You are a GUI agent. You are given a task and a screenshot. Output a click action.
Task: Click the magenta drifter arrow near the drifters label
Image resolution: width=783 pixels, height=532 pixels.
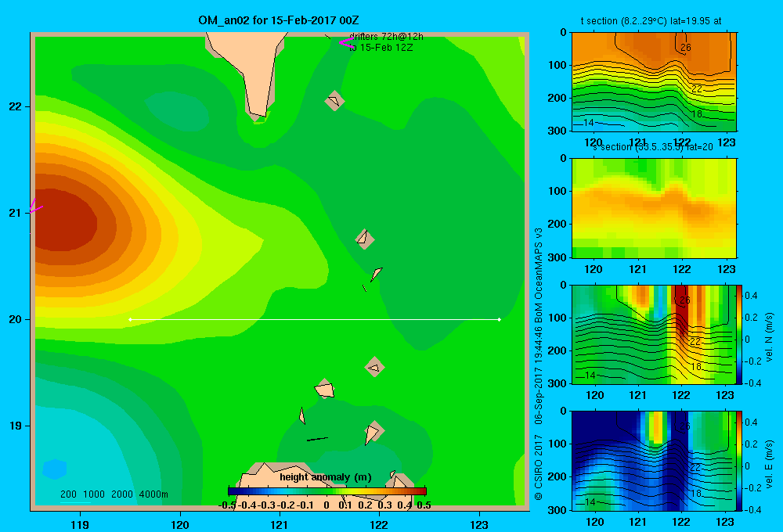coord(347,42)
